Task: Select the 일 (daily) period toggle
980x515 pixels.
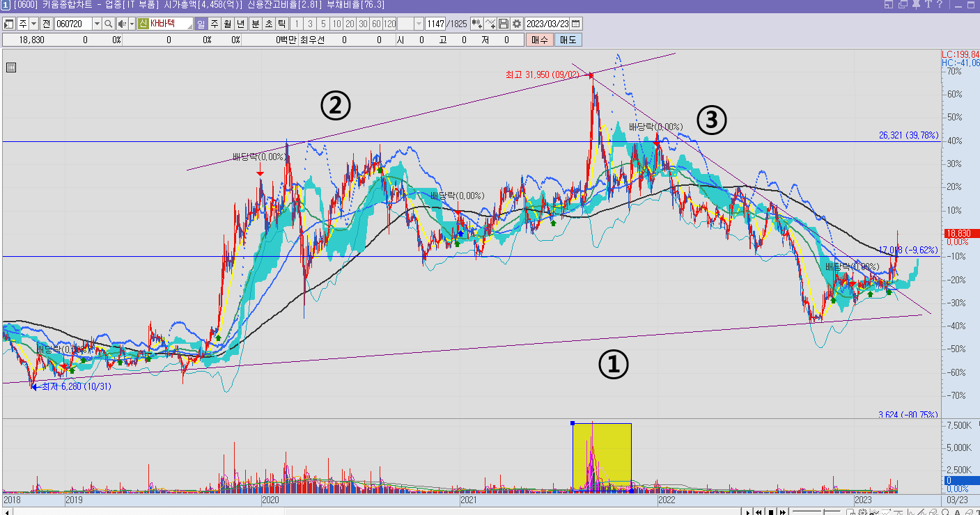Action: coord(201,24)
